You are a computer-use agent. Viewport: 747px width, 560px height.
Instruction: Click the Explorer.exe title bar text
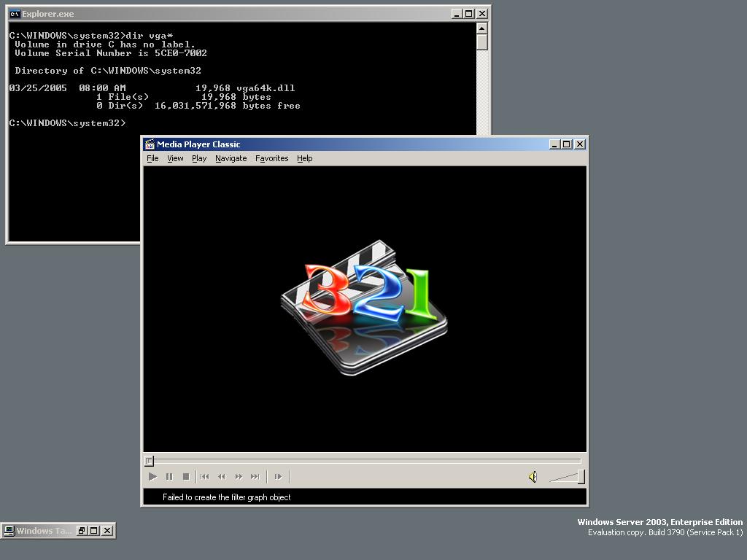(47, 14)
